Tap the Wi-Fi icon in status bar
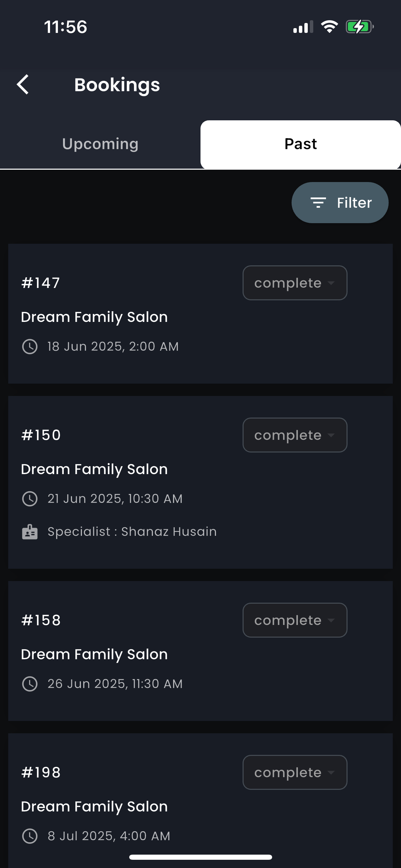Viewport: 401px width, 868px height. pos(329,27)
